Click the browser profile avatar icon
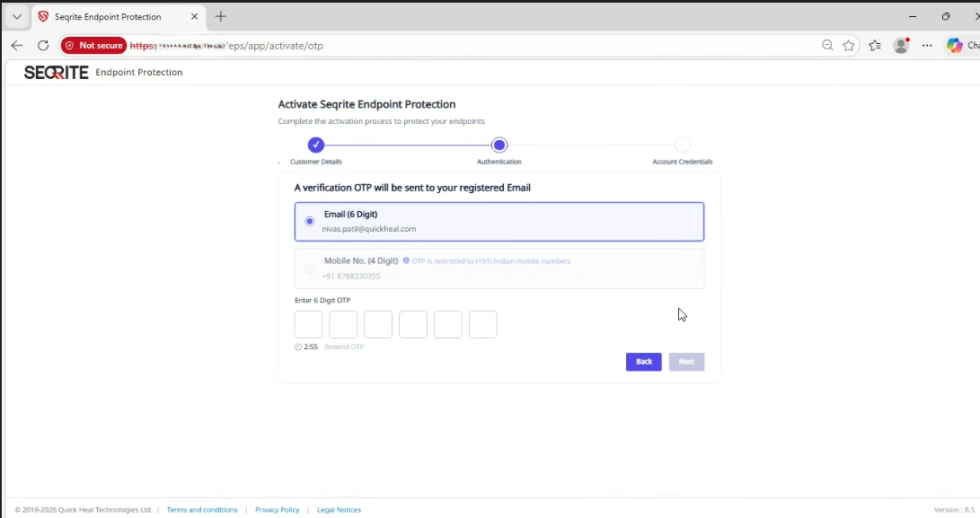The height and width of the screenshot is (518, 980). pyautogui.click(x=901, y=45)
